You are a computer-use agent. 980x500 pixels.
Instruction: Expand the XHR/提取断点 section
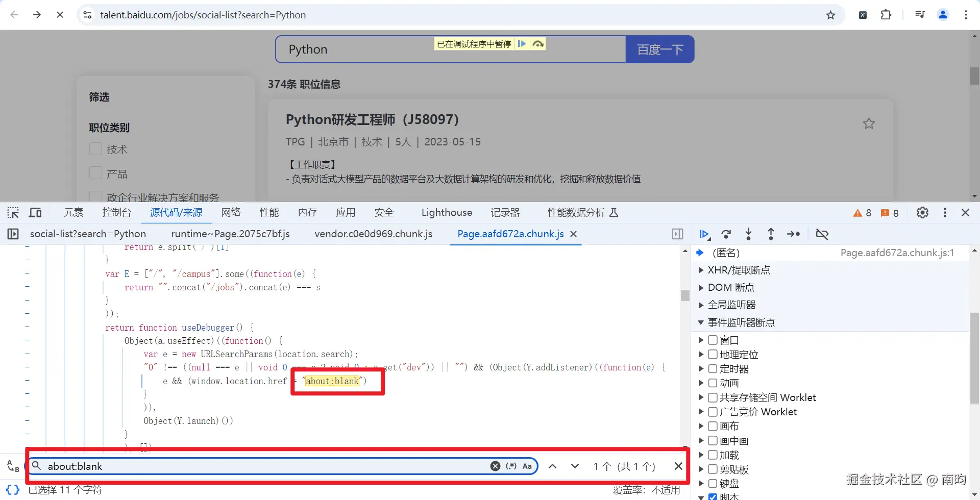[x=701, y=270]
